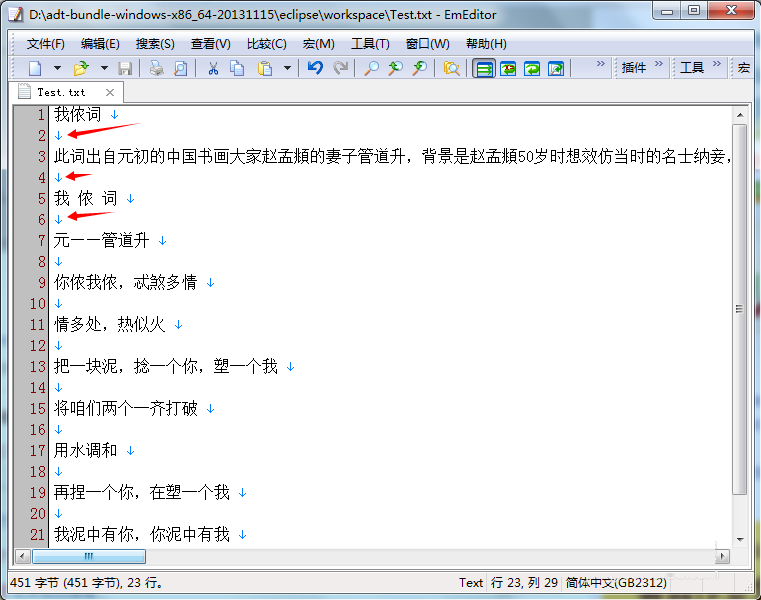This screenshot has width=761, height=600.
Task: Toggle wrap by page icon
Action: tap(556, 68)
